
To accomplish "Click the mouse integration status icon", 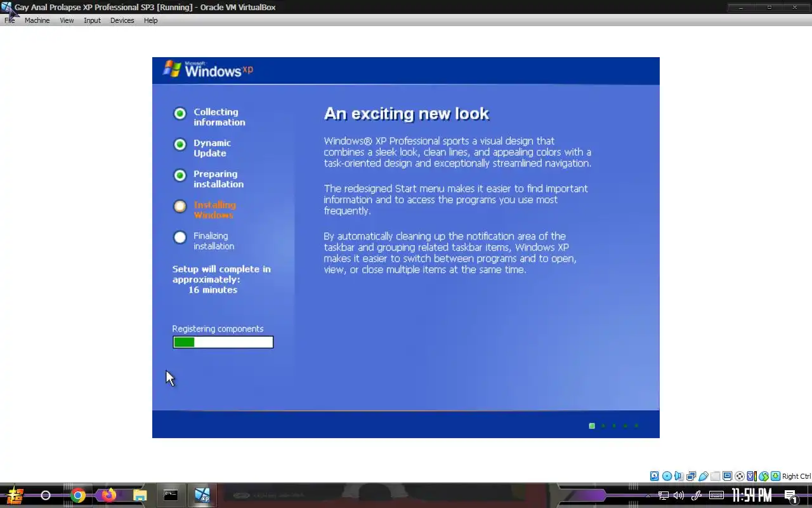I will pos(763,476).
